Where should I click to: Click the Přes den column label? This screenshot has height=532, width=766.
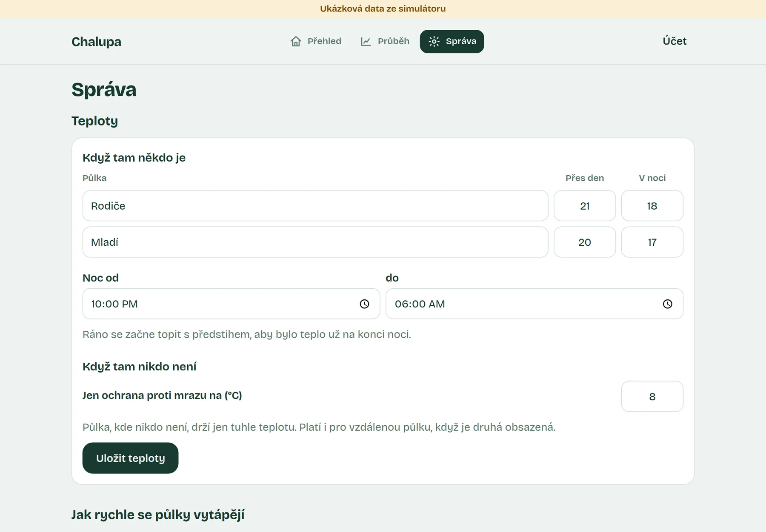click(x=585, y=178)
